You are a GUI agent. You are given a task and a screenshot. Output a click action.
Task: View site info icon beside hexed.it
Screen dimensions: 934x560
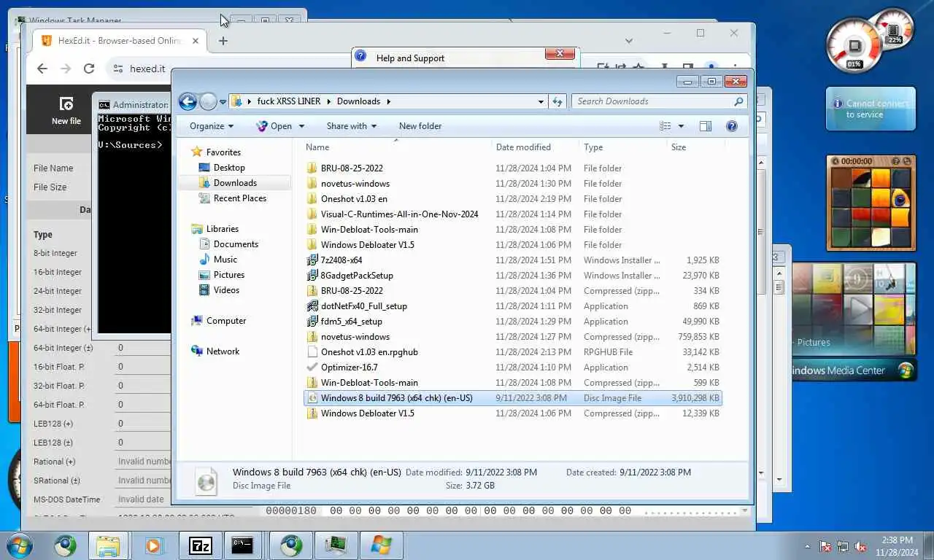tap(117, 69)
